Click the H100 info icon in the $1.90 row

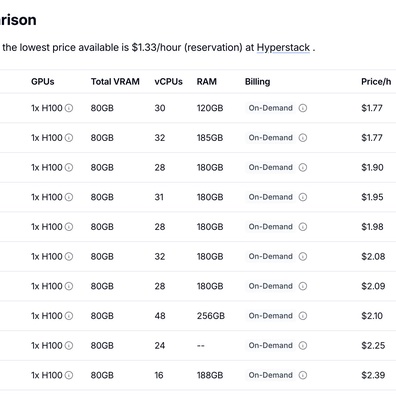click(x=69, y=167)
